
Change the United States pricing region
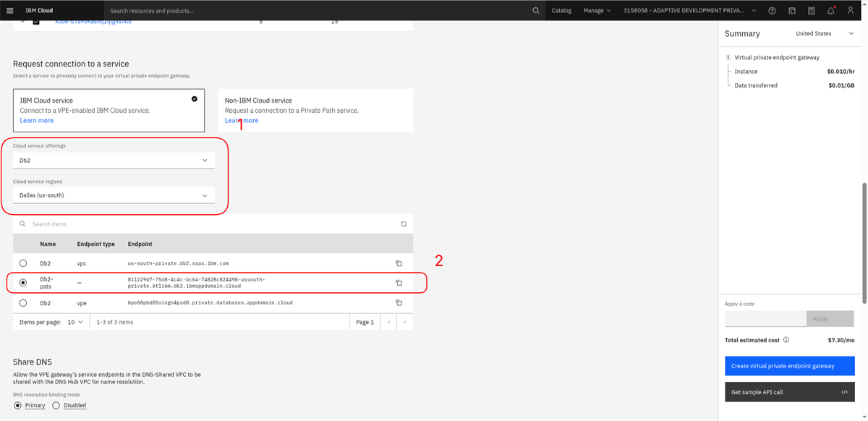[824, 33]
